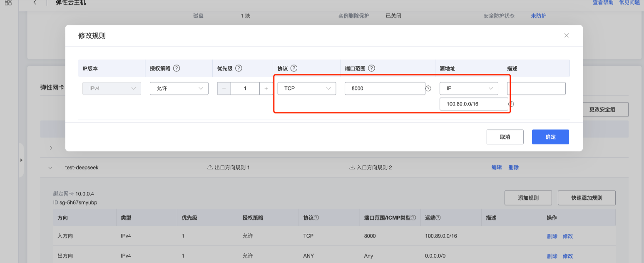
Task: Click 删除 for test-deepseek security group
Action: coord(513,168)
